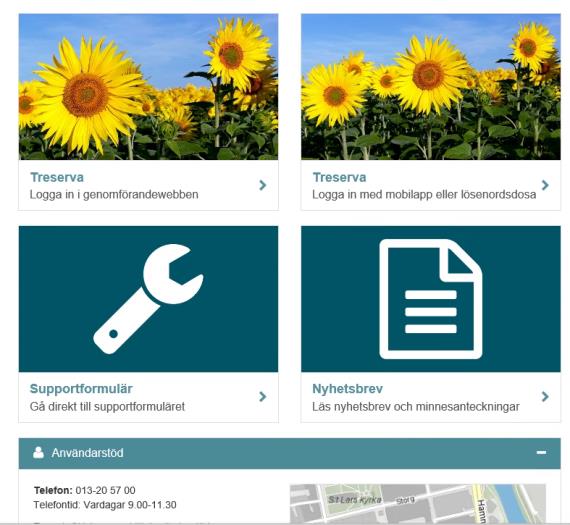Open the Treserva genomförandewebben sunflower image

(x=148, y=87)
